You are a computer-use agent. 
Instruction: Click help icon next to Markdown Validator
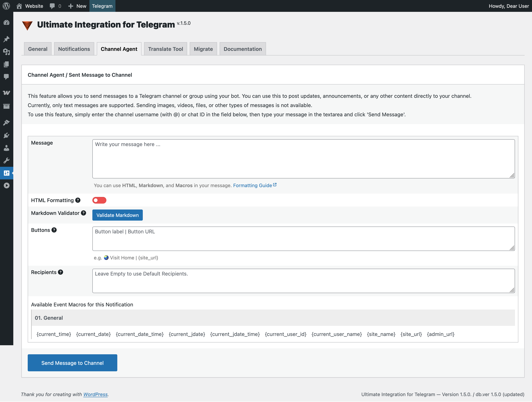[83, 213]
